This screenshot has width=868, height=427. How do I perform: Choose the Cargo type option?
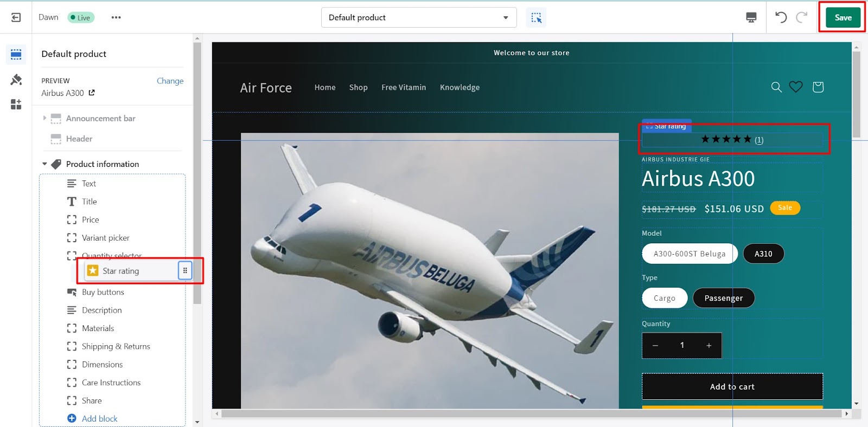(x=665, y=298)
